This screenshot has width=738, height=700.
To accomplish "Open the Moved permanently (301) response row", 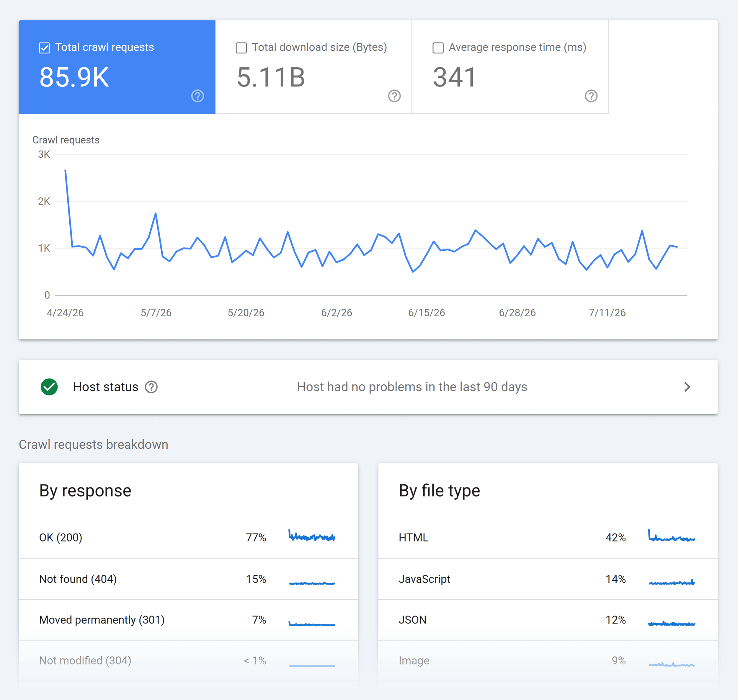I will pyautogui.click(x=188, y=620).
